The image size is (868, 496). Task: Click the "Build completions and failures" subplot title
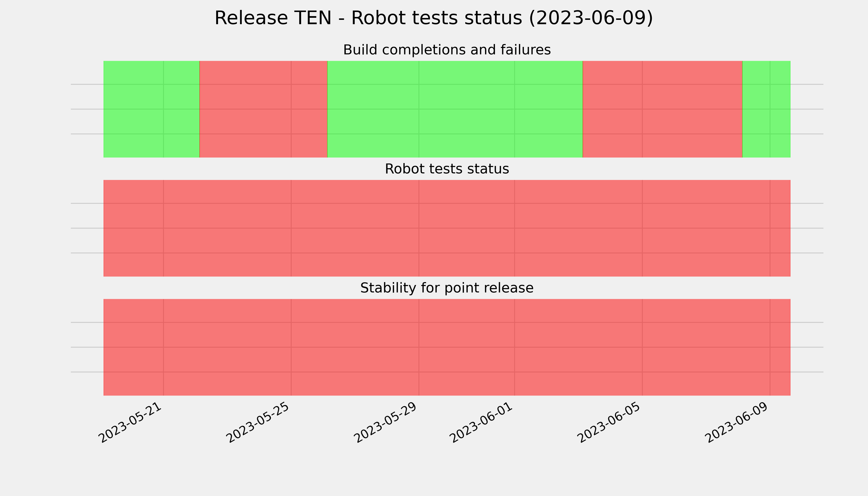pos(447,50)
